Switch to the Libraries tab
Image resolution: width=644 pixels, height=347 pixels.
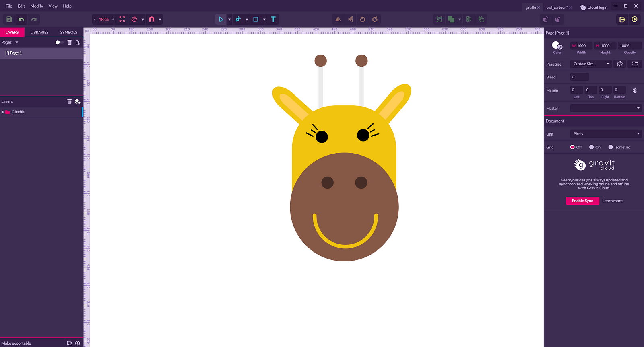[39, 32]
